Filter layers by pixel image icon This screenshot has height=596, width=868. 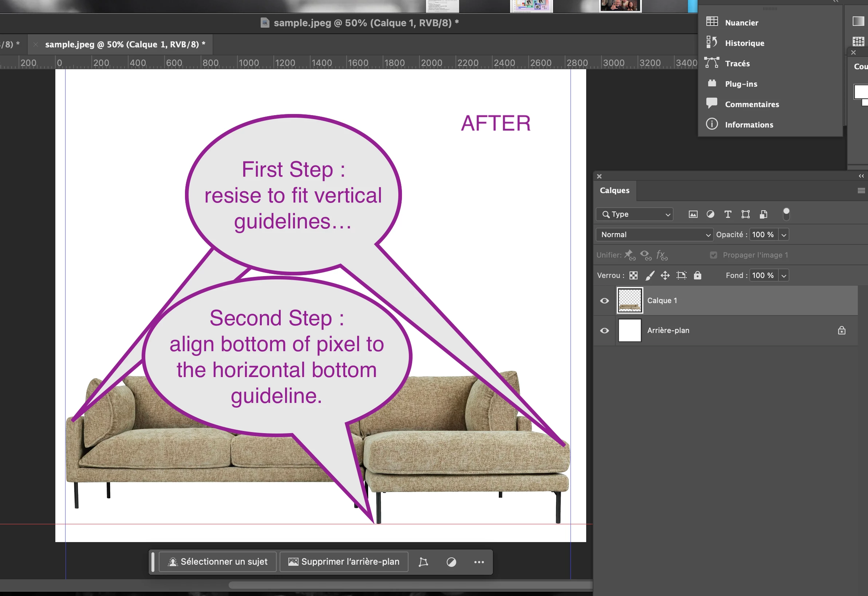tap(693, 214)
